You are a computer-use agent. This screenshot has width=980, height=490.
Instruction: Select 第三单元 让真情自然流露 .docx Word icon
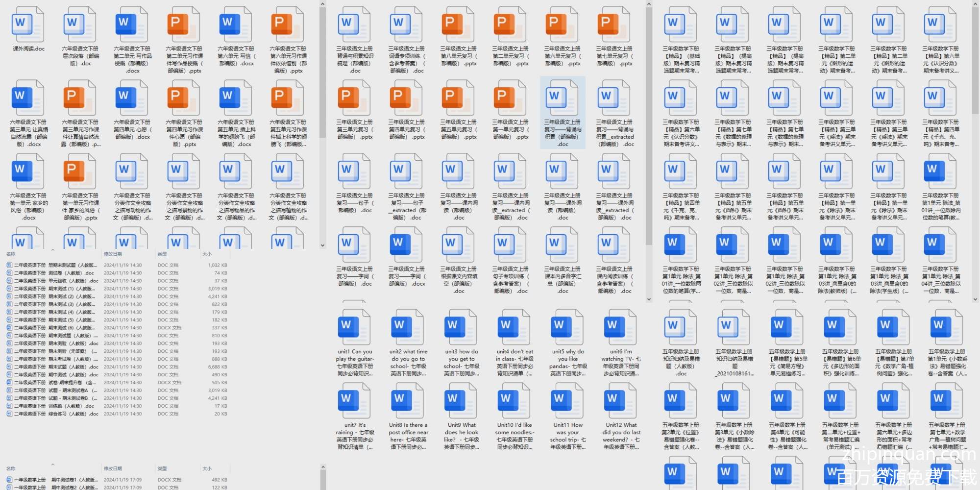pyautogui.click(x=28, y=98)
